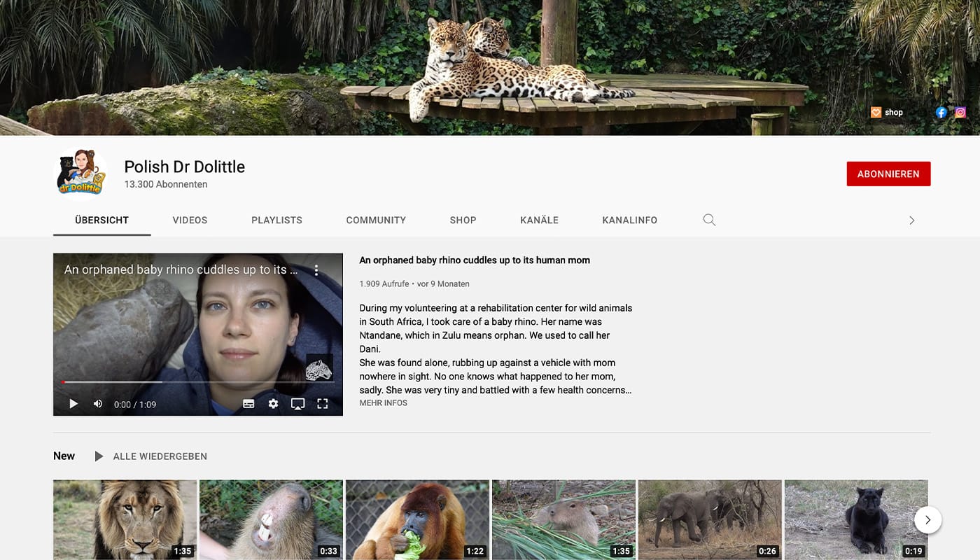Click the red Abonnieren button

point(888,174)
